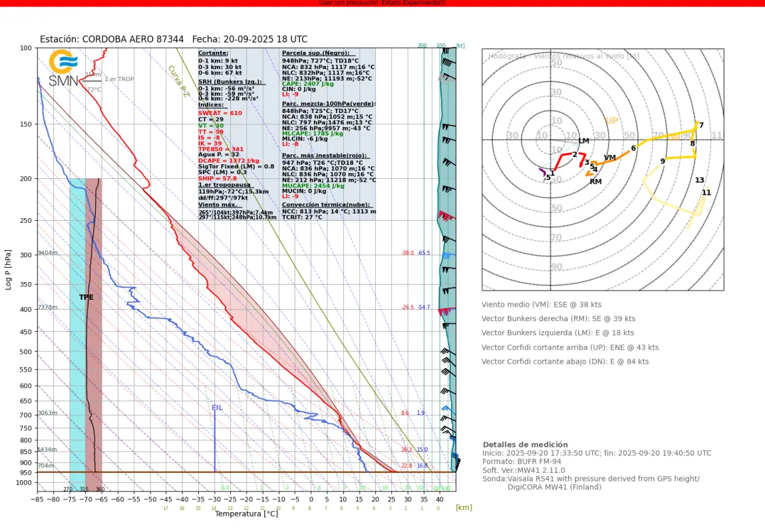Click hodograph point labeled 7
The height and width of the screenshot is (532, 765).
coord(701,125)
